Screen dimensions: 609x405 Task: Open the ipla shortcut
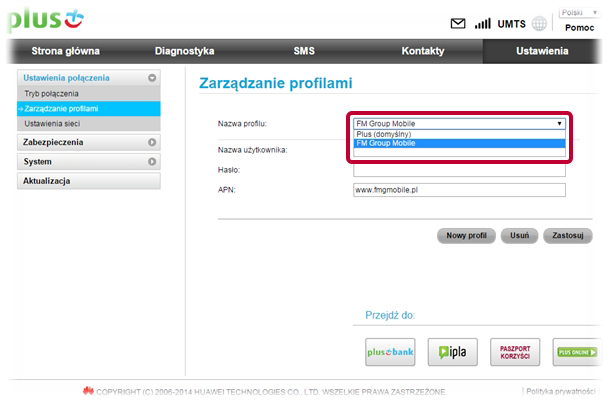click(452, 352)
